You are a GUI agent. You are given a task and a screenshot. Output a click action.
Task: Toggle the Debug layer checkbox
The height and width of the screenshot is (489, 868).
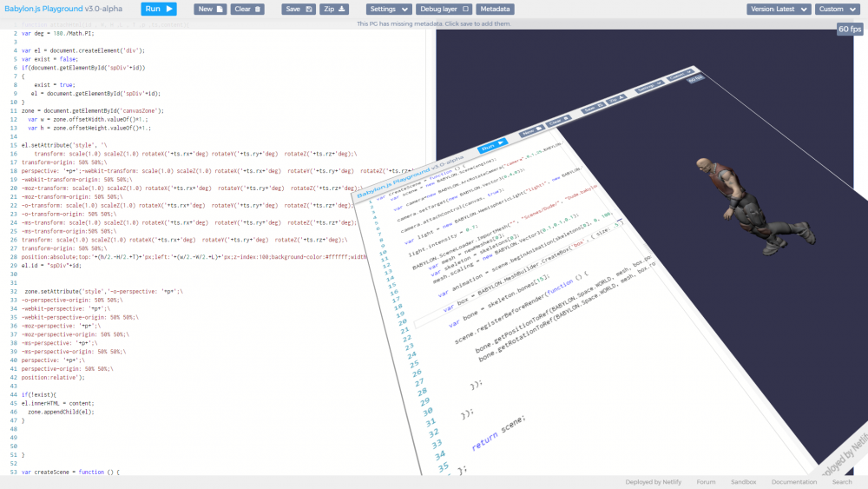(465, 9)
